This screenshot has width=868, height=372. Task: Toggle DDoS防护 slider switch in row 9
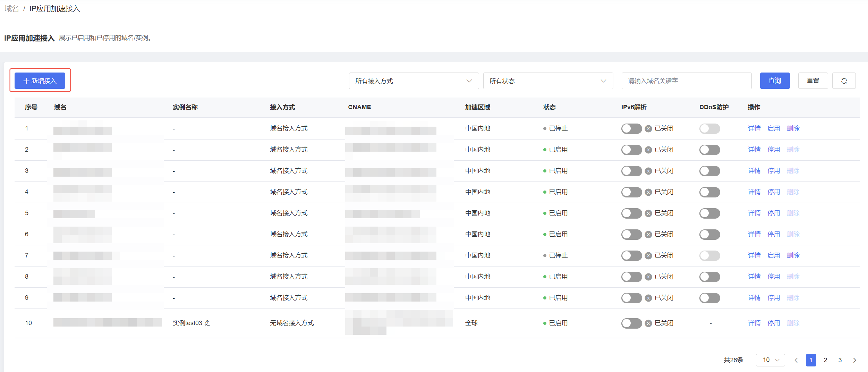click(x=709, y=298)
